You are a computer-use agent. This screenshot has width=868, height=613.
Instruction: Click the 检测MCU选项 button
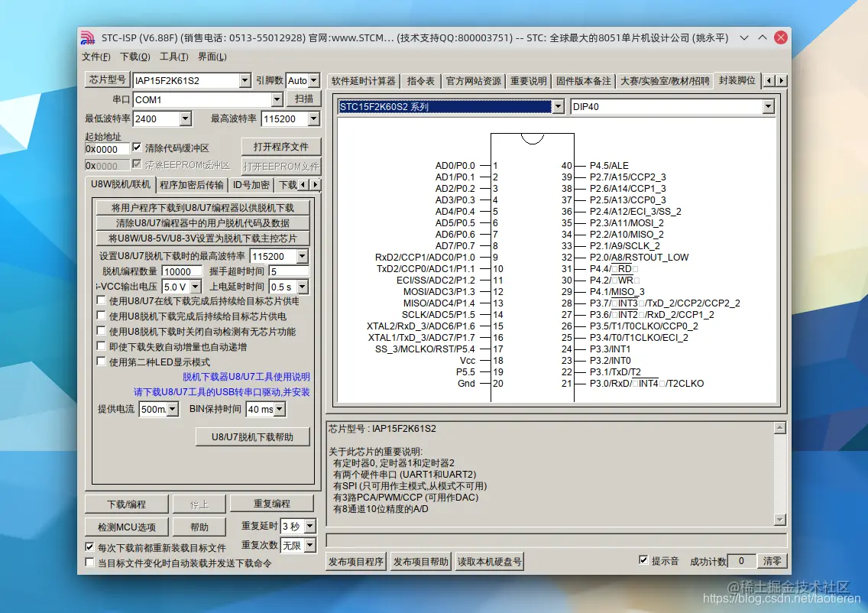click(x=126, y=527)
